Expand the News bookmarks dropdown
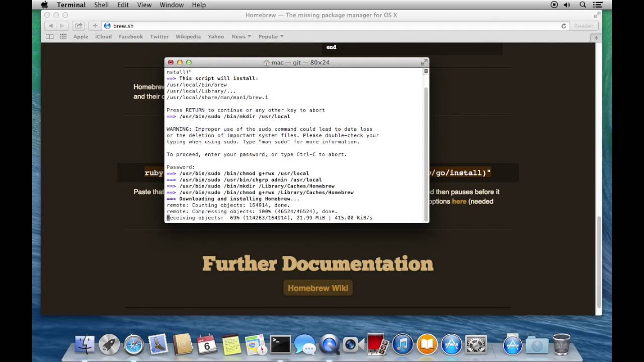The width and height of the screenshot is (644, 362). coord(241,37)
